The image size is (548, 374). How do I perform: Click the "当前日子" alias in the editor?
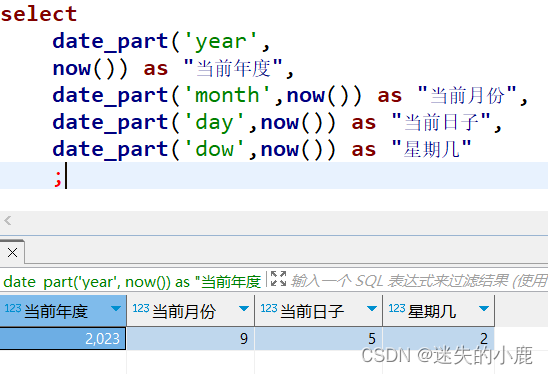pyautogui.click(x=441, y=122)
